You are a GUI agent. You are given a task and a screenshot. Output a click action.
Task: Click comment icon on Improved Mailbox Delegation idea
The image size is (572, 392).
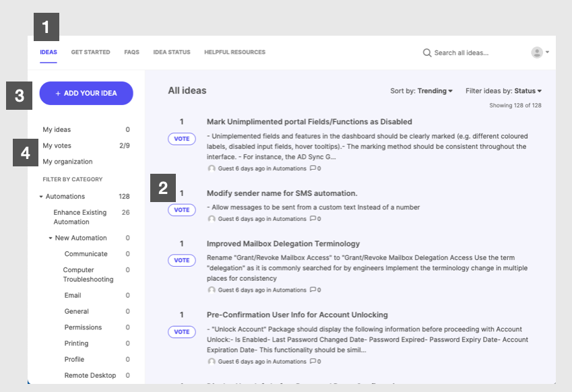click(313, 290)
